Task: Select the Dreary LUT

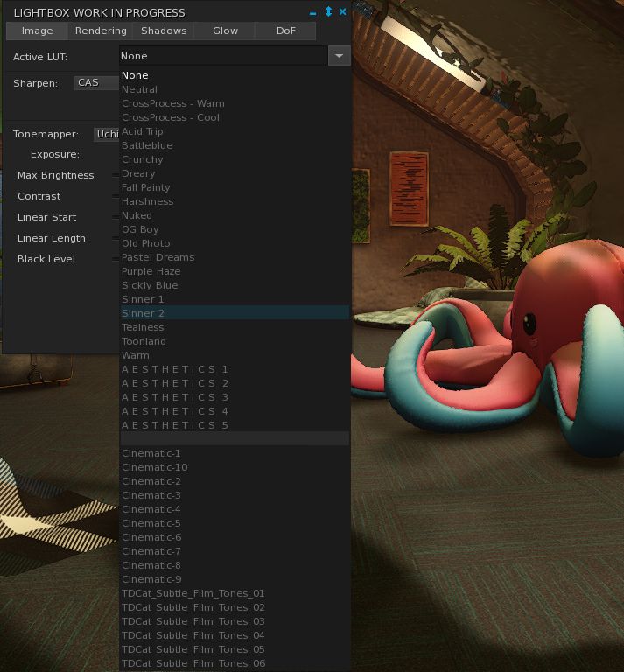Action: (235, 173)
